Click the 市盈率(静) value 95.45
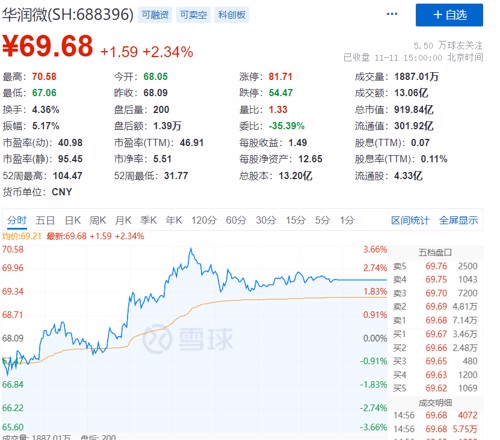Viewport: 500px width, 440px height. coord(70,159)
